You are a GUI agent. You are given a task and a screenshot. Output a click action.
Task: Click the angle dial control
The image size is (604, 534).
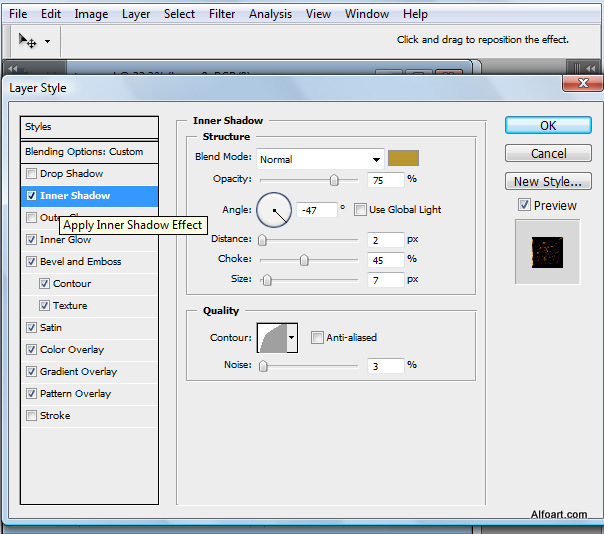pyautogui.click(x=273, y=209)
